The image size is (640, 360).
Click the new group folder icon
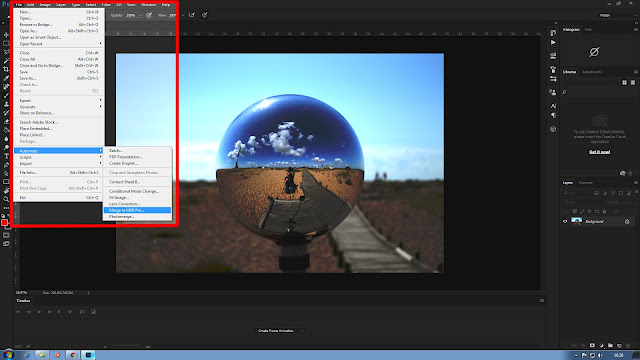point(610,345)
